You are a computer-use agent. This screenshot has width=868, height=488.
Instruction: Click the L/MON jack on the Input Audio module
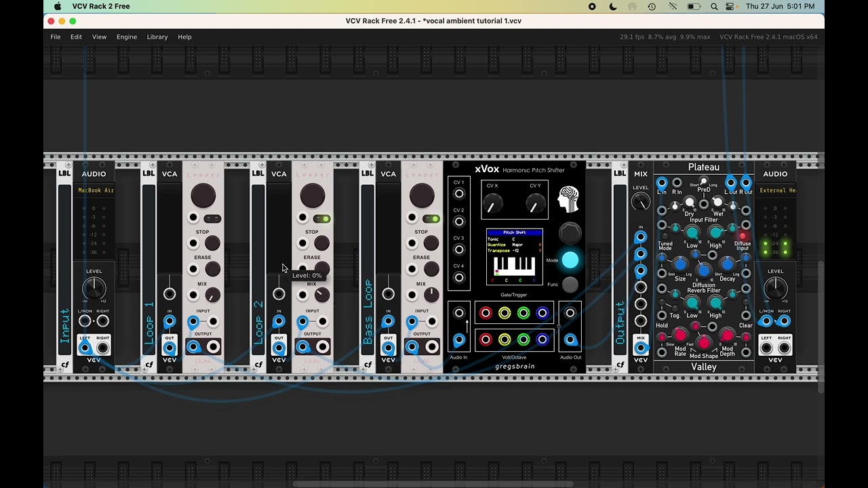click(85, 321)
